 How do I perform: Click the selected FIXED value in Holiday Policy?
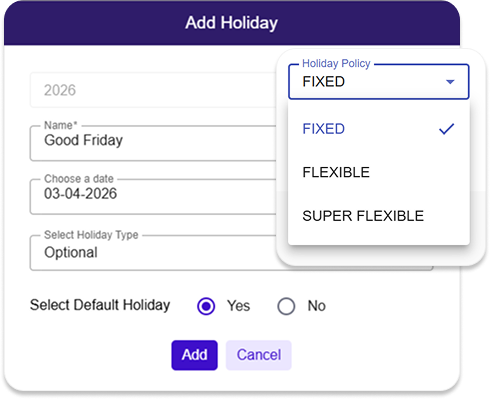323,82
